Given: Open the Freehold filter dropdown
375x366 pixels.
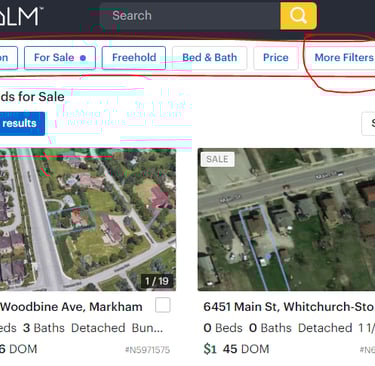Looking at the screenshot, I should click(x=134, y=58).
